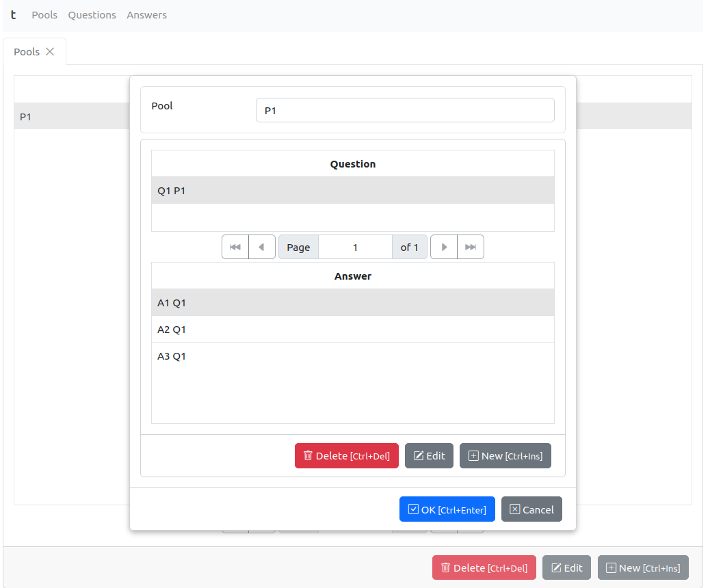710x588 pixels.
Task: Open the Pools menu item
Action: [44, 15]
